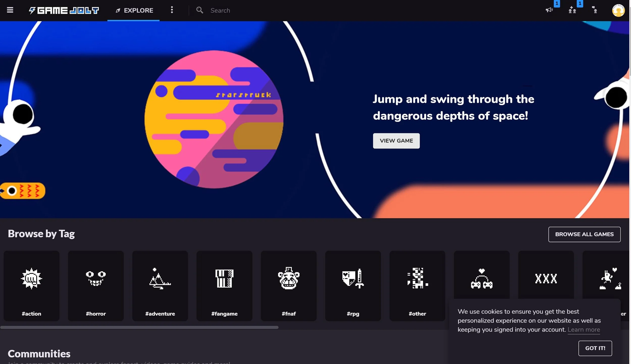
Task: Click the #horror label text
Action: pyautogui.click(x=96, y=314)
